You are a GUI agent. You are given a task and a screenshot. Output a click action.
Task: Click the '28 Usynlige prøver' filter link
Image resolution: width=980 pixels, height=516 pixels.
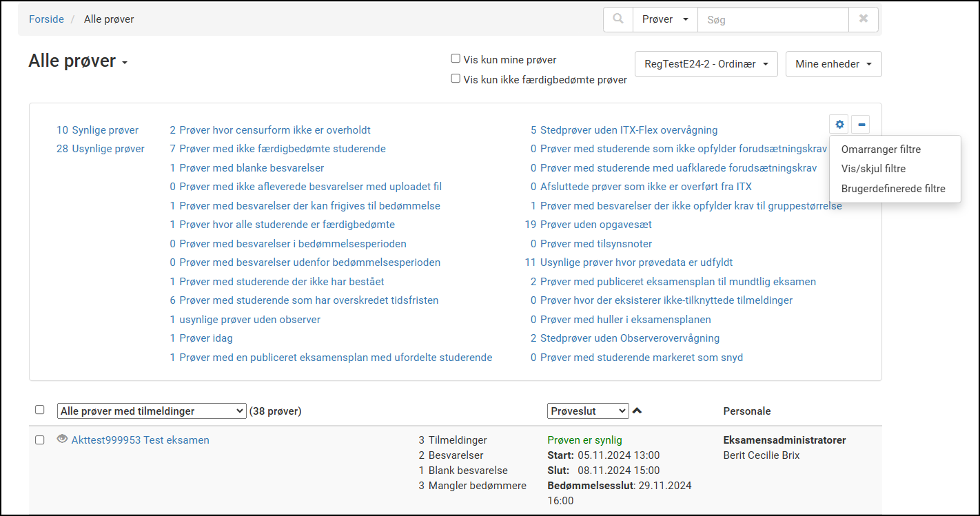click(101, 149)
